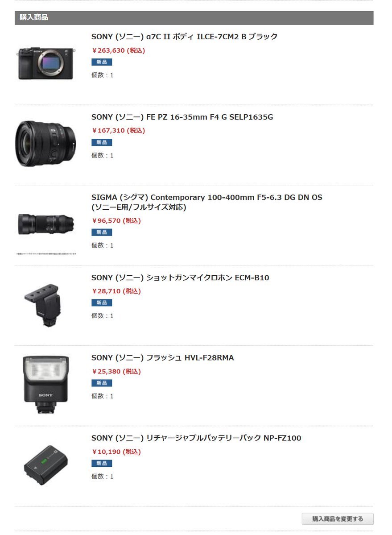Click the SIGMA 100-400mm lens thumbnail
Screen dimensions: 392x535
point(46,224)
